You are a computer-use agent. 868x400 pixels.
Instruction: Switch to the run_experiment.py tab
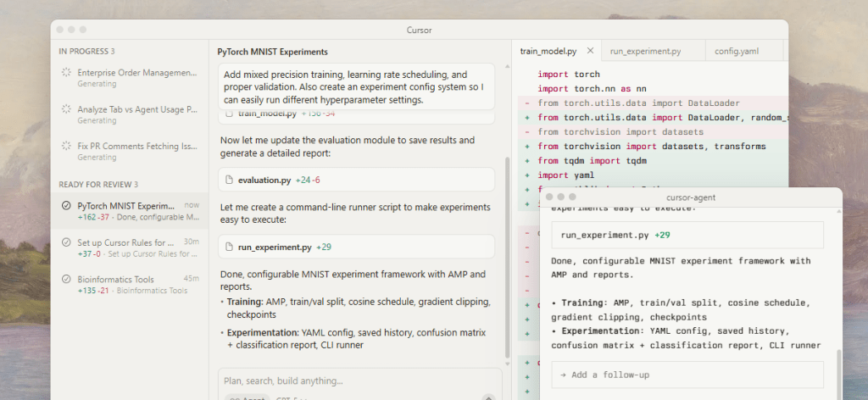(x=645, y=52)
